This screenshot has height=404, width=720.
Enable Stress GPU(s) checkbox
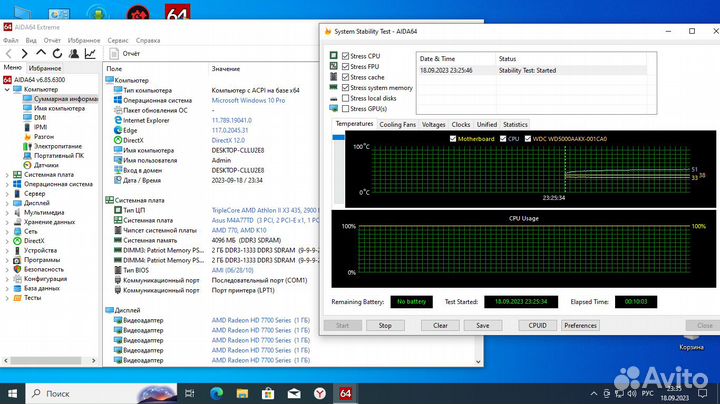[x=345, y=109]
